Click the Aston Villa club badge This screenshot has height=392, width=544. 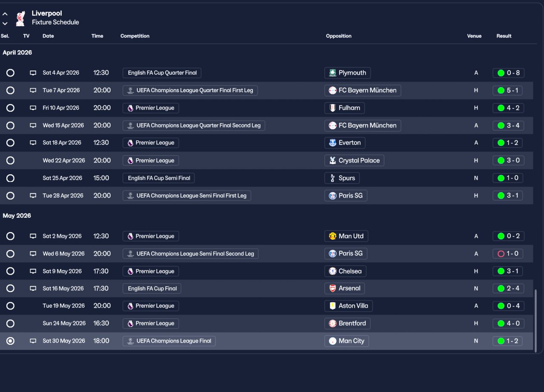coord(333,306)
